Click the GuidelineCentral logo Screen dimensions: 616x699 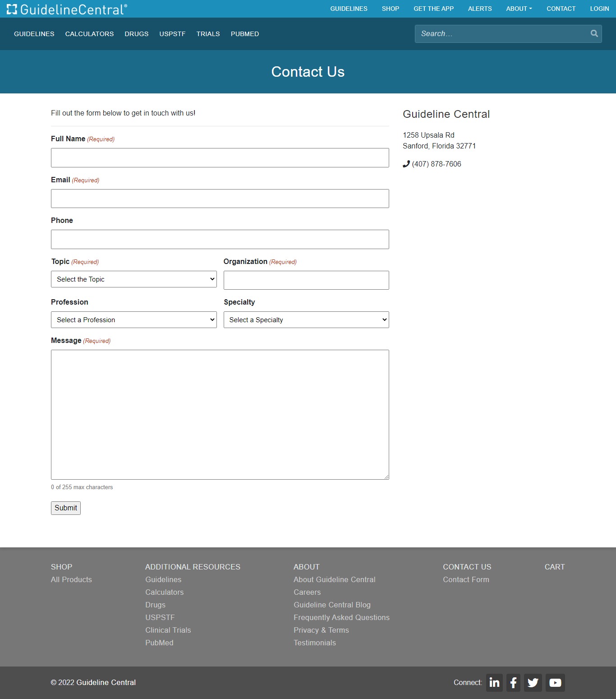(67, 9)
